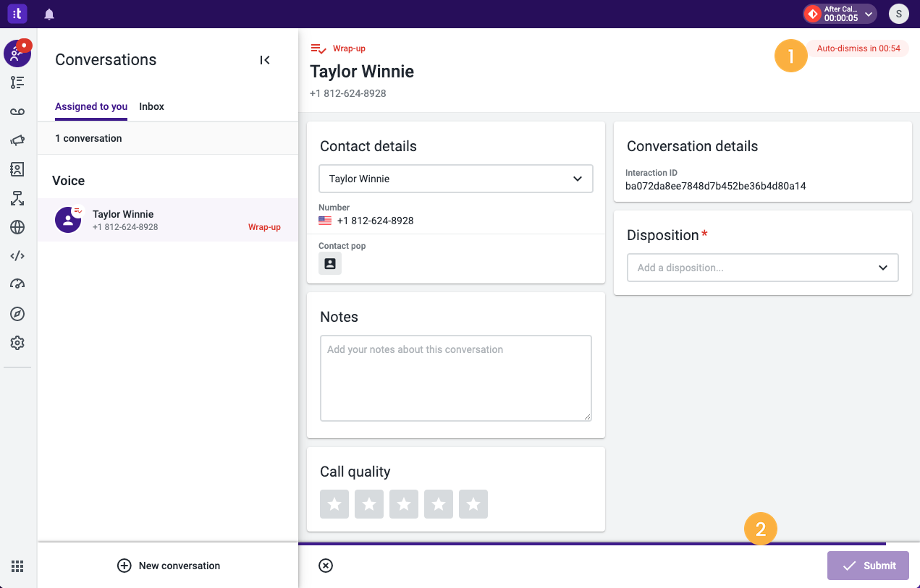Open the compass explore icon
This screenshot has height=588, width=920.
[x=17, y=314]
